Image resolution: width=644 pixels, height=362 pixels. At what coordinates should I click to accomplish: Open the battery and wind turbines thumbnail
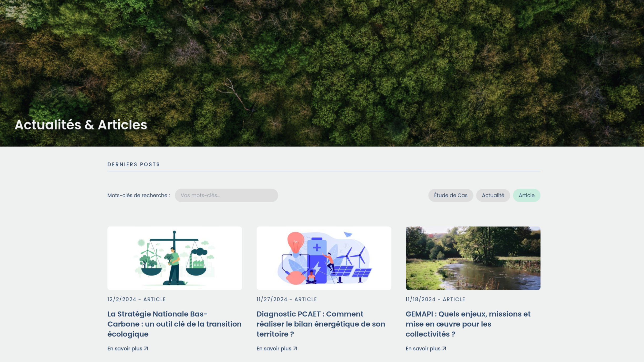[x=324, y=258]
